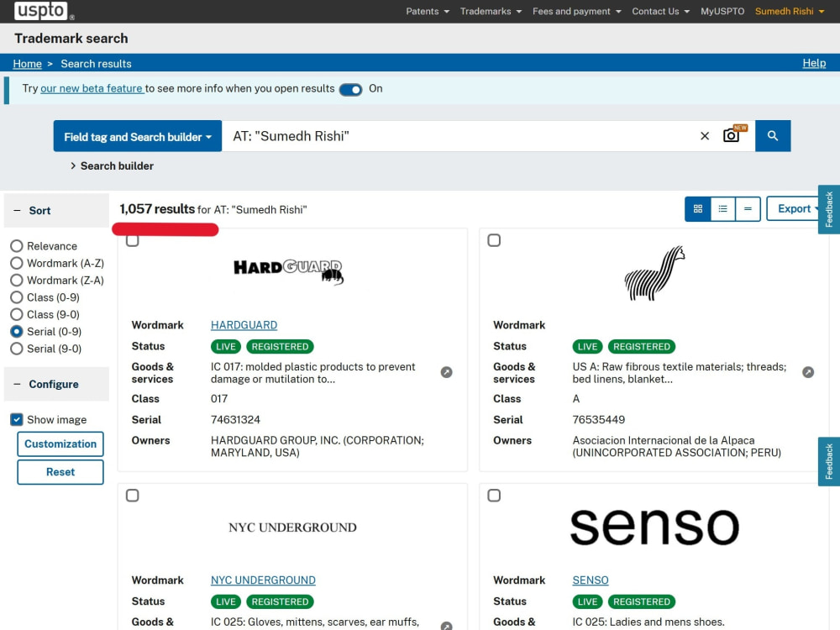Go to the Home breadcrumb link

point(28,64)
